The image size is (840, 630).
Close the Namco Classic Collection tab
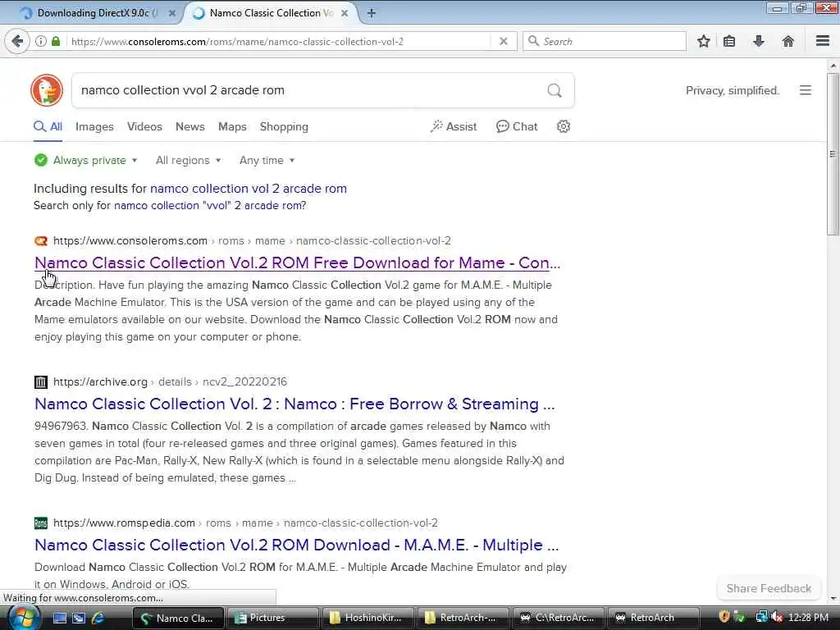(345, 13)
